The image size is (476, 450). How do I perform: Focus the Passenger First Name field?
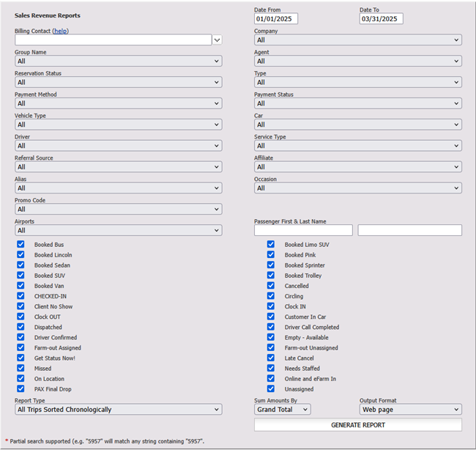coord(303,230)
